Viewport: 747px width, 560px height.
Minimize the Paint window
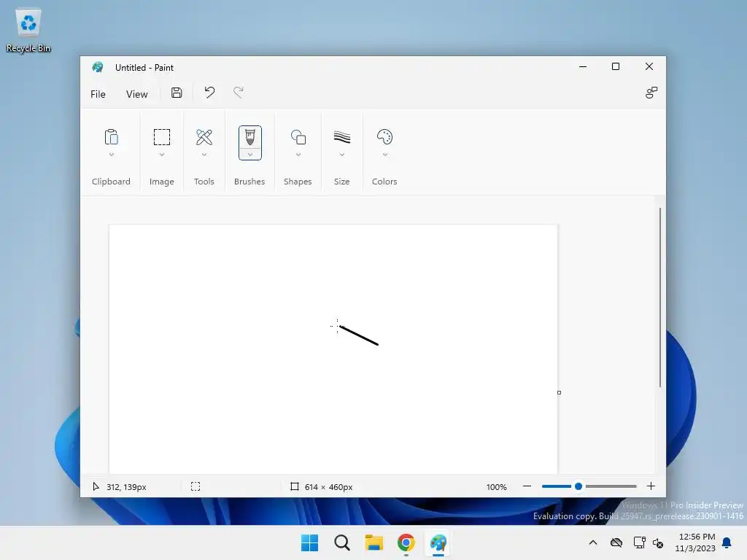(583, 66)
